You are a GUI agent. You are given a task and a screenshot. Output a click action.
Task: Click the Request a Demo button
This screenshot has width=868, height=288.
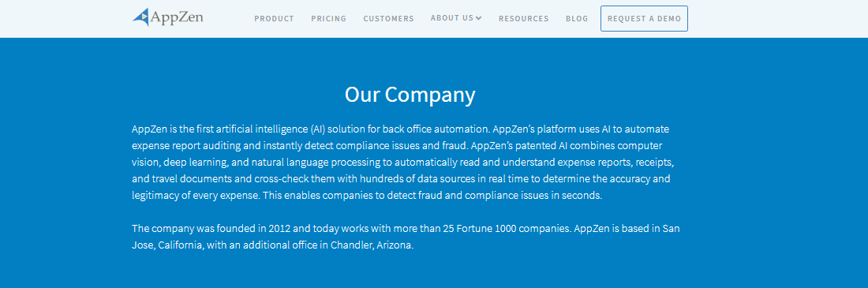[645, 19]
